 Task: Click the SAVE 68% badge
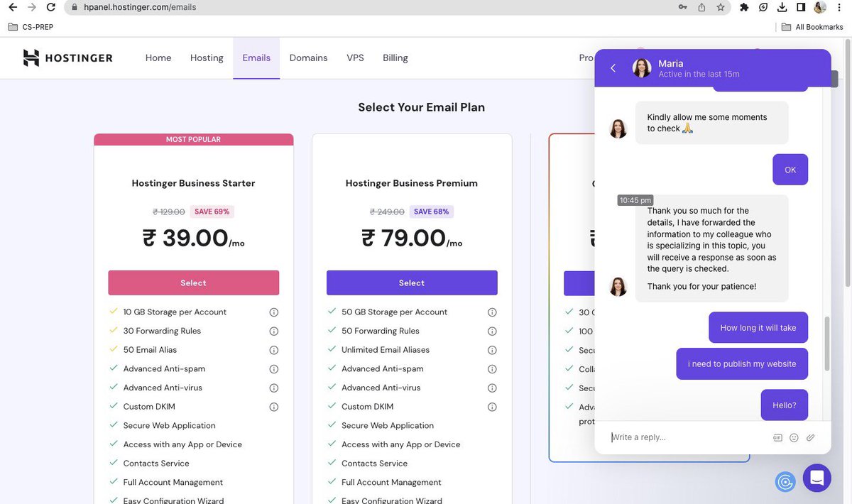[431, 212]
